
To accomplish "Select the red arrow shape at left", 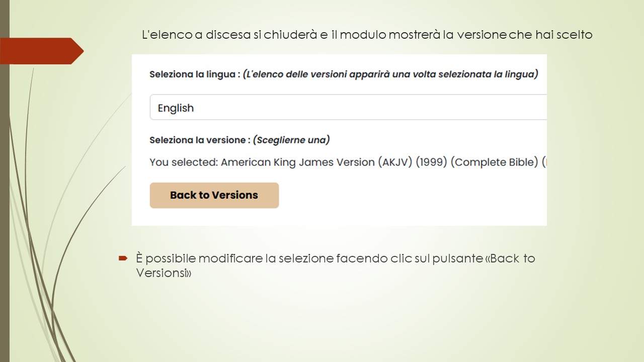I will click(x=41, y=51).
